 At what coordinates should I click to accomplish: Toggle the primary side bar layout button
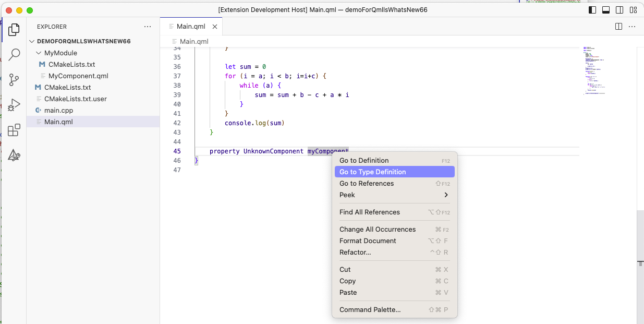pos(592,10)
